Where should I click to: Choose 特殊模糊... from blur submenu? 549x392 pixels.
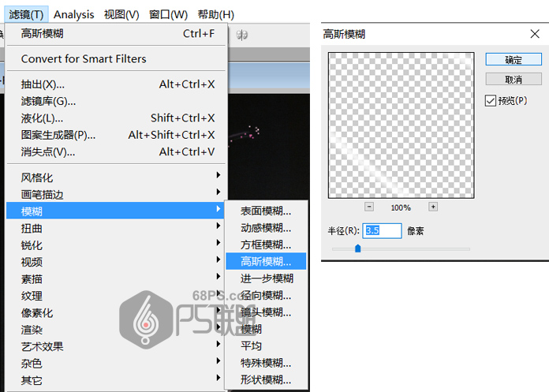[x=266, y=363]
